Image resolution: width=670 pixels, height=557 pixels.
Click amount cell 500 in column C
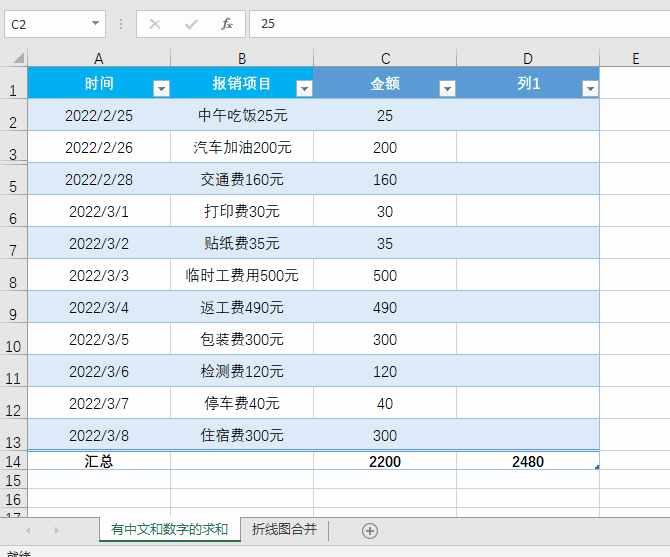pyautogui.click(x=385, y=276)
